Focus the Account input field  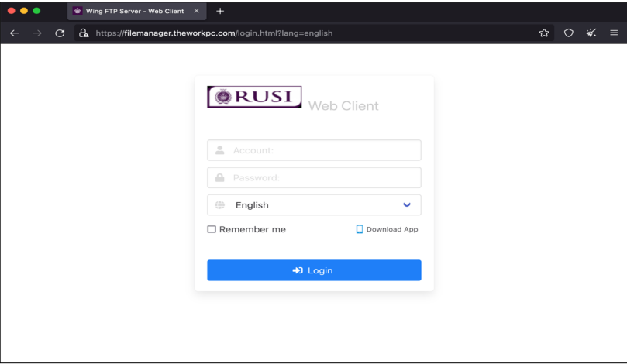322,150
